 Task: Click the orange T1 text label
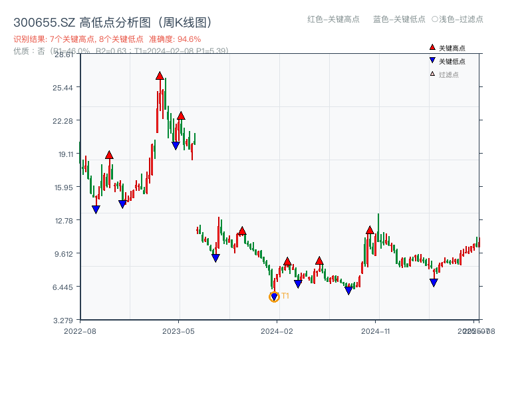coord(285,296)
